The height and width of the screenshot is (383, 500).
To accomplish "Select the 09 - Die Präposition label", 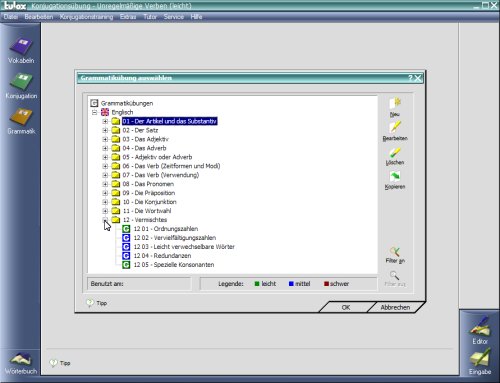I will coord(149,193).
